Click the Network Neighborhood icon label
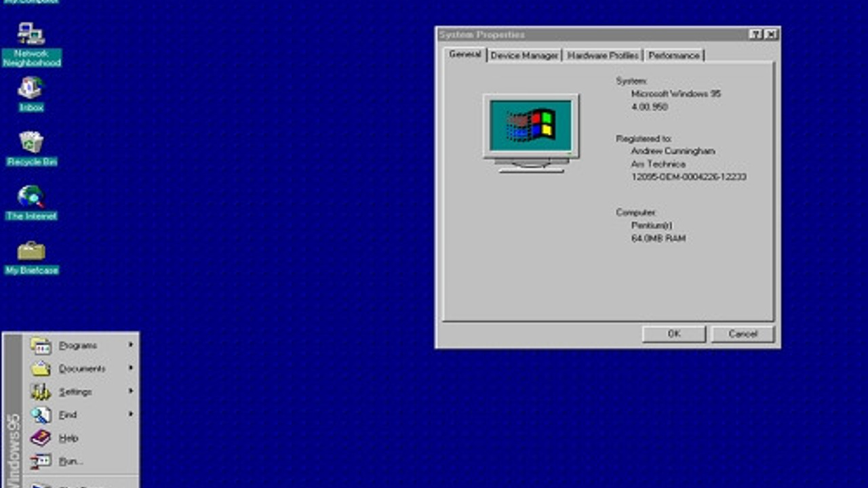 coord(32,58)
